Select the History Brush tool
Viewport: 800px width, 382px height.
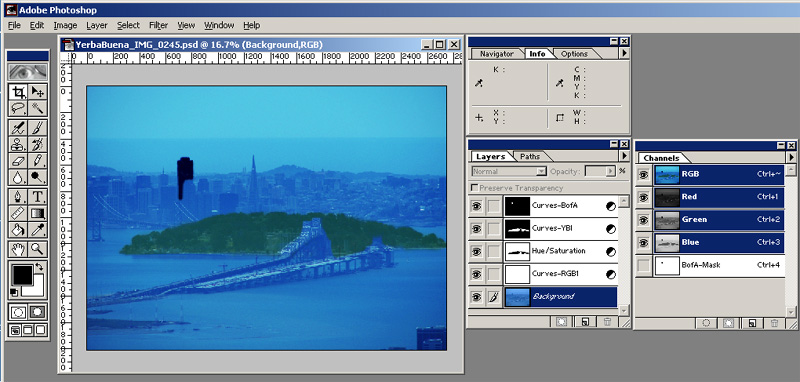38,144
